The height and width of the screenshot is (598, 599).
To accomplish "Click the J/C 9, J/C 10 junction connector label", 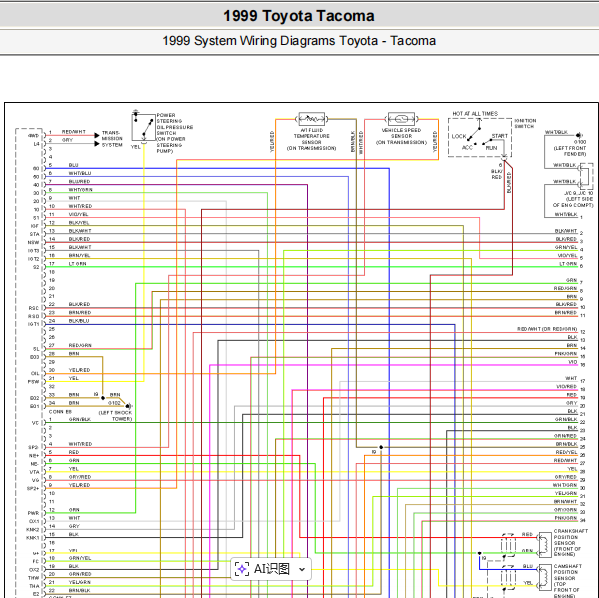I will coord(579,193).
